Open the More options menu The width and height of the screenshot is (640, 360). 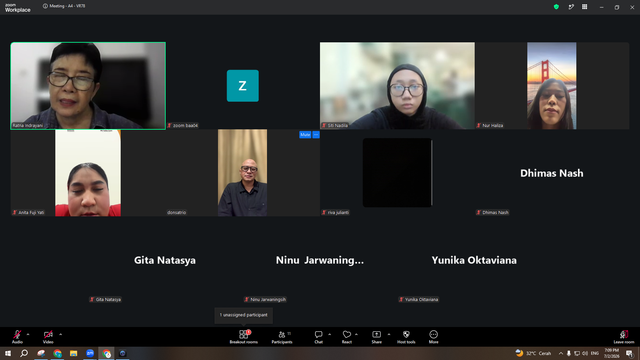[x=433, y=337]
